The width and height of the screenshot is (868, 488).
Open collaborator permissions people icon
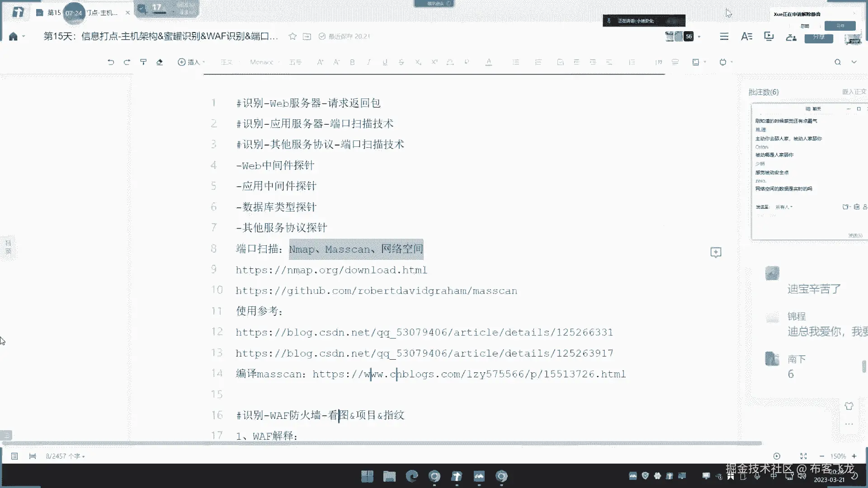click(x=791, y=38)
